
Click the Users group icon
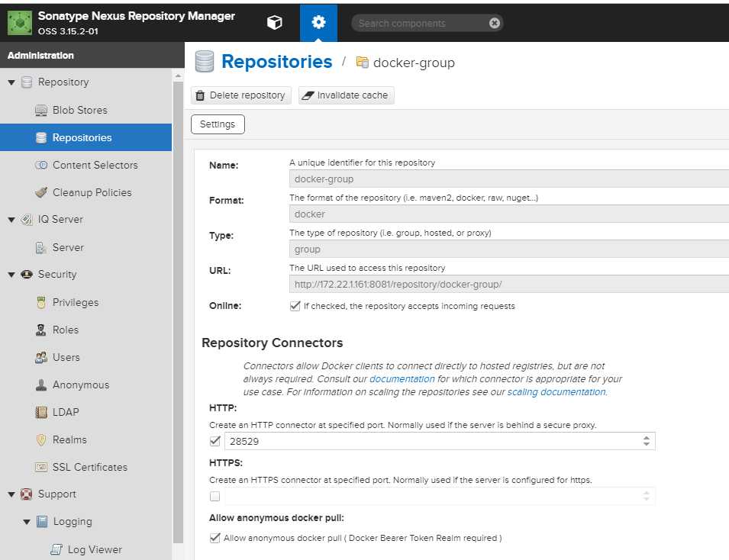tap(41, 357)
